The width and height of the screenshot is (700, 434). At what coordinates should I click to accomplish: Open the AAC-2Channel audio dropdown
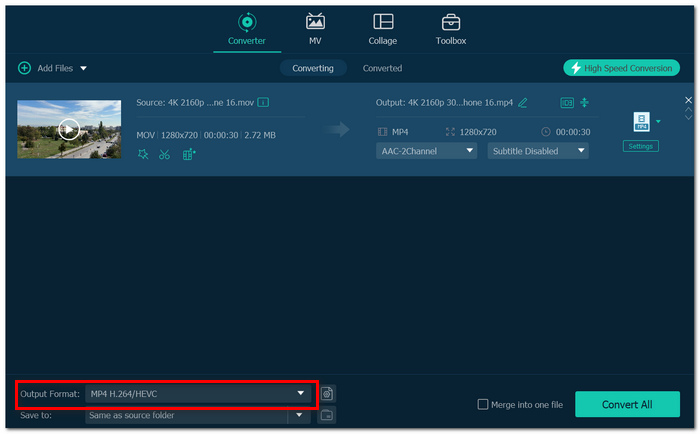(426, 151)
